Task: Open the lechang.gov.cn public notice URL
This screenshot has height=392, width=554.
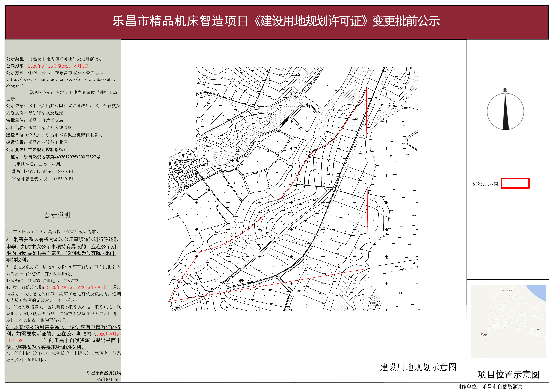Action: 62,83
